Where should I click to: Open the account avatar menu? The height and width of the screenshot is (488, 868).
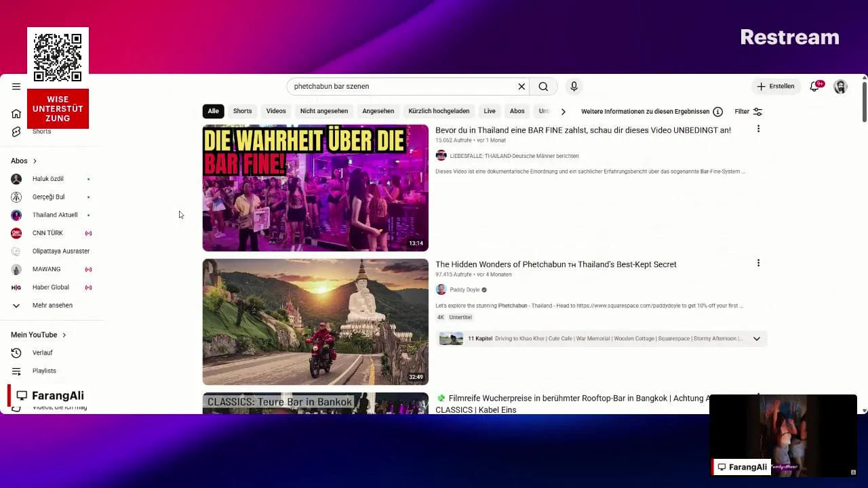point(840,87)
